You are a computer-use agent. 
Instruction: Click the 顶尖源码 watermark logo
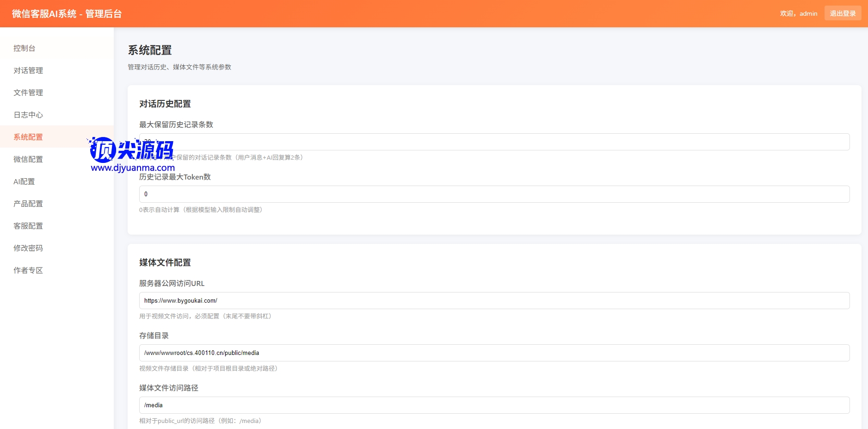point(132,149)
